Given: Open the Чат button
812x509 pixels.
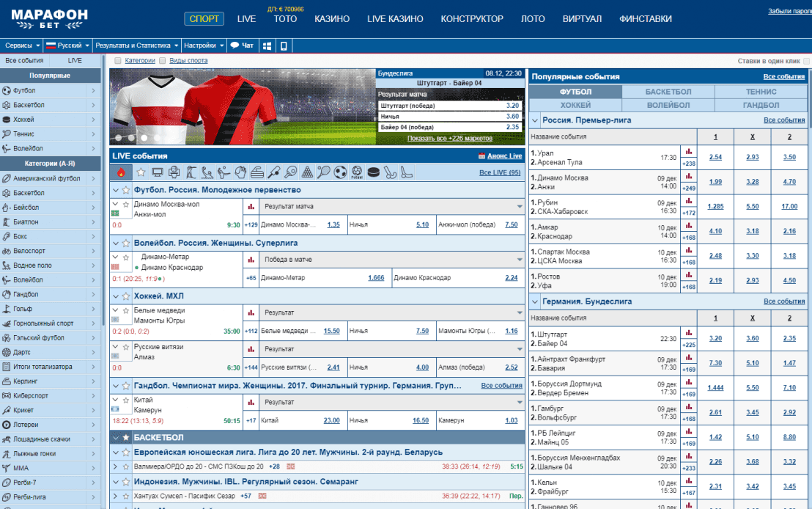Looking at the screenshot, I should tap(243, 45).
